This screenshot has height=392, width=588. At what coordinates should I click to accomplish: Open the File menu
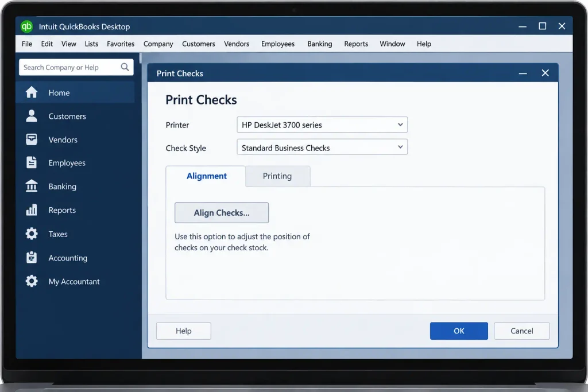(x=27, y=44)
